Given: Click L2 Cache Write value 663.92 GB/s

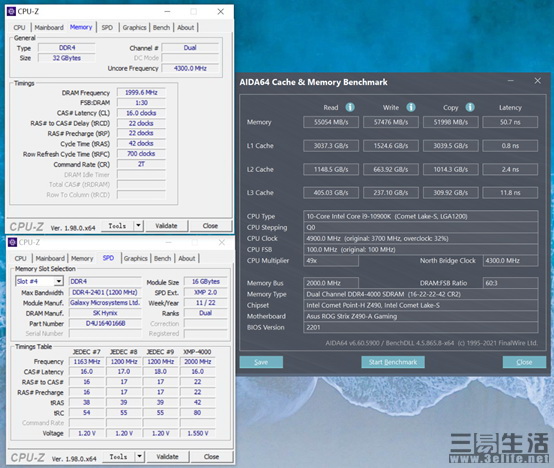Looking at the screenshot, I should [x=391, y=169].
